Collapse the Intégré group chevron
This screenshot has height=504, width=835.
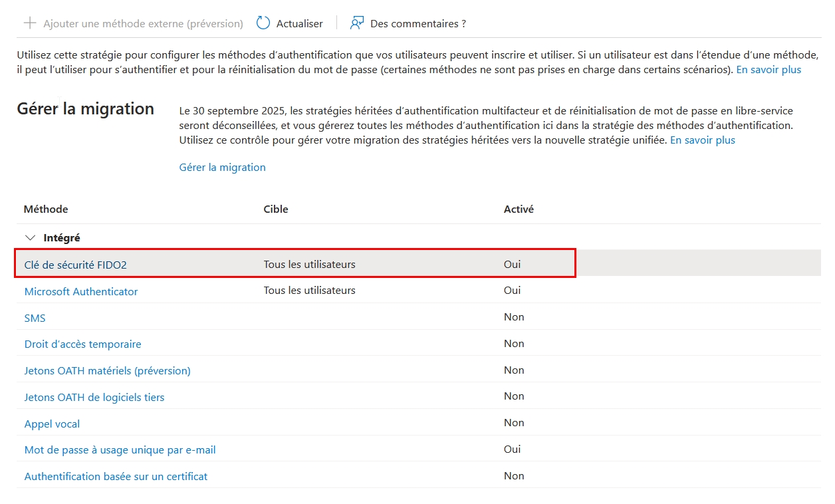(29, 237)
